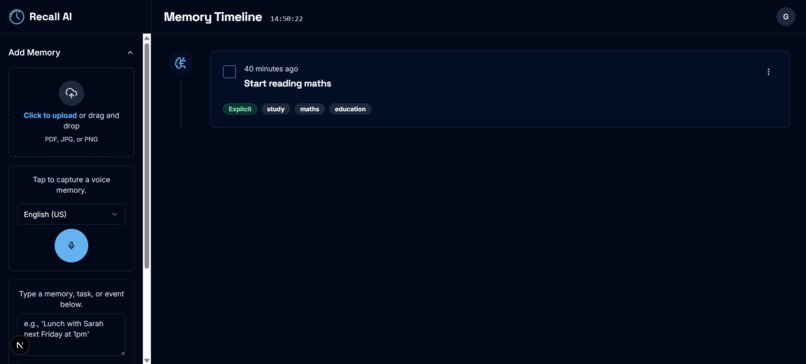The image size is (806, 364).
Task: Click the study tag
Action: [276, 109]
